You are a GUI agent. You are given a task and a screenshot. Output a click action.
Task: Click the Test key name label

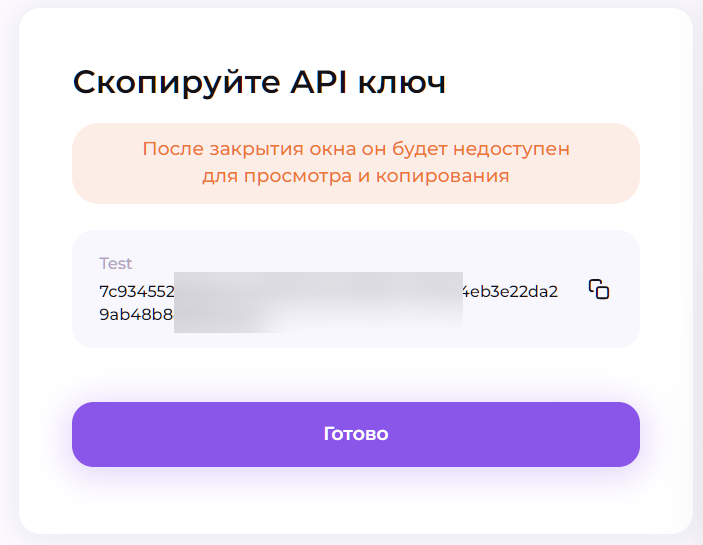(x=116, y=264)
